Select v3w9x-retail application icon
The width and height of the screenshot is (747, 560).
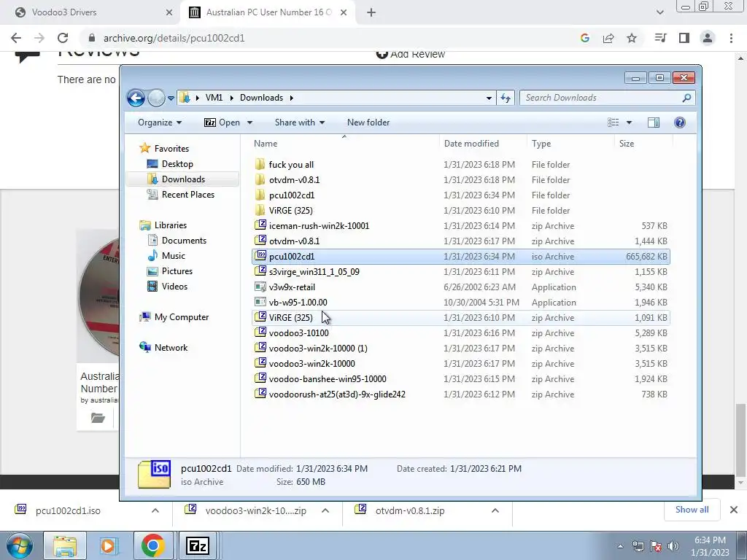(260, 287)
